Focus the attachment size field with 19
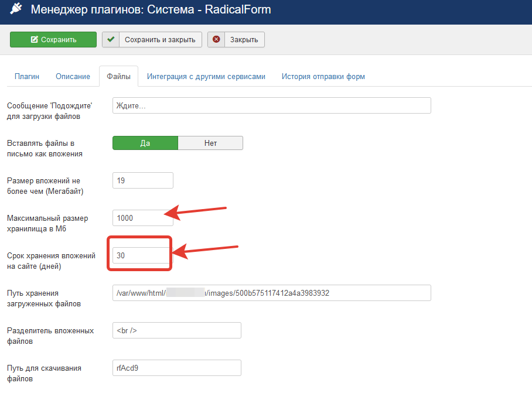The height and width of the screenshot is (417, 532). click(x=142, y=180)
